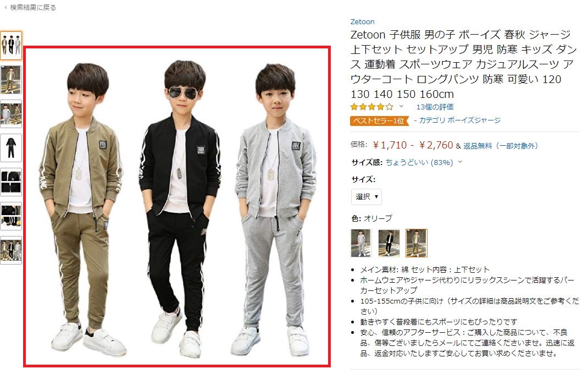Screen dimensions: 588x374
Task: Select third thumbnail with gray and olive outfits
Action: point(11,114)
